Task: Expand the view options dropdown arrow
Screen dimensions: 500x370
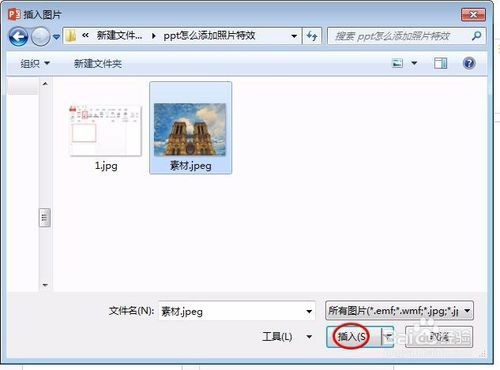Action: [x=414, y=63]
